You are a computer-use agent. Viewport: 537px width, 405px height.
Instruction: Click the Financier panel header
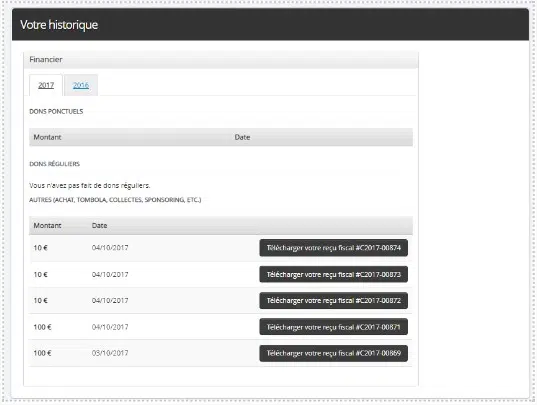221,60
